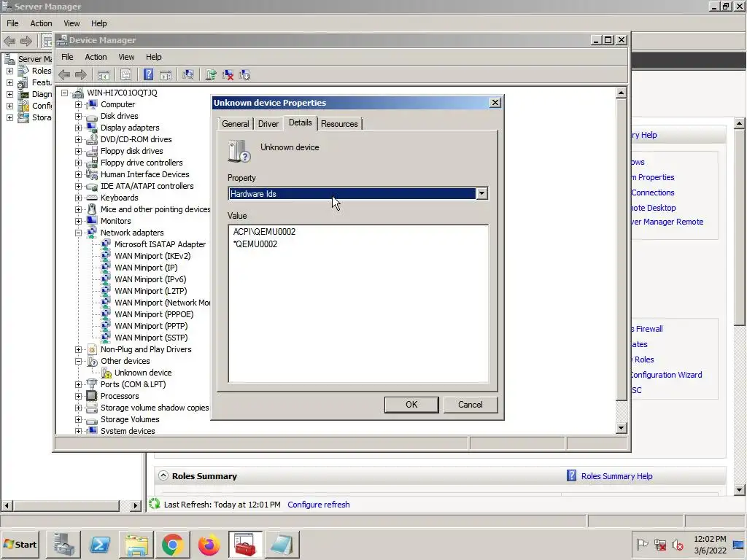This screenshot has width=747, height=560.
Task: Select the Details tab
Action: pyautogui.click(x=300, y=122)
